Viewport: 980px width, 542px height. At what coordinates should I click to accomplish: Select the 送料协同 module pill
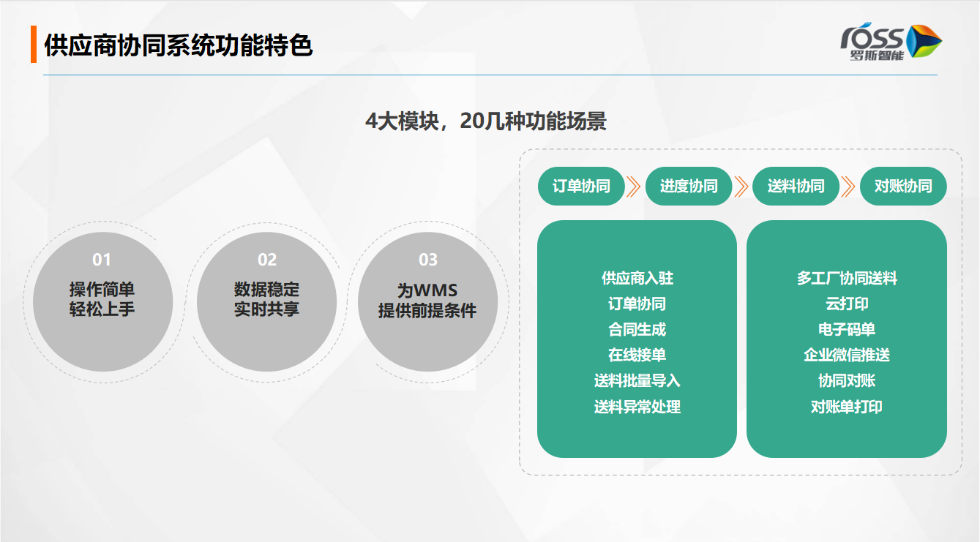[796, 187]
